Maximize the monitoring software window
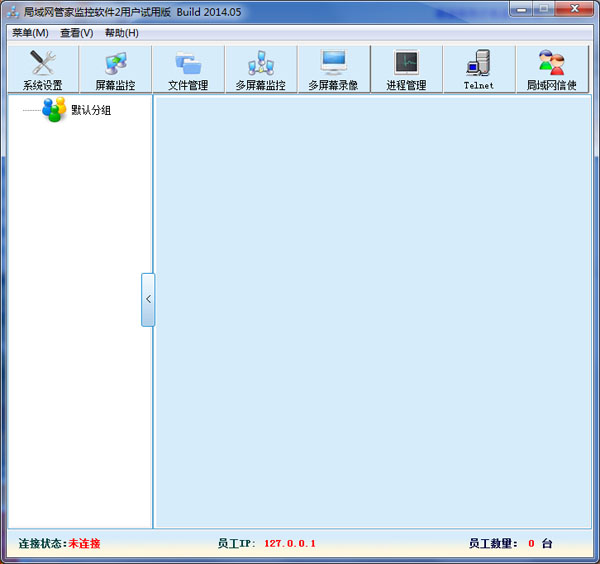 coord(545,8)
